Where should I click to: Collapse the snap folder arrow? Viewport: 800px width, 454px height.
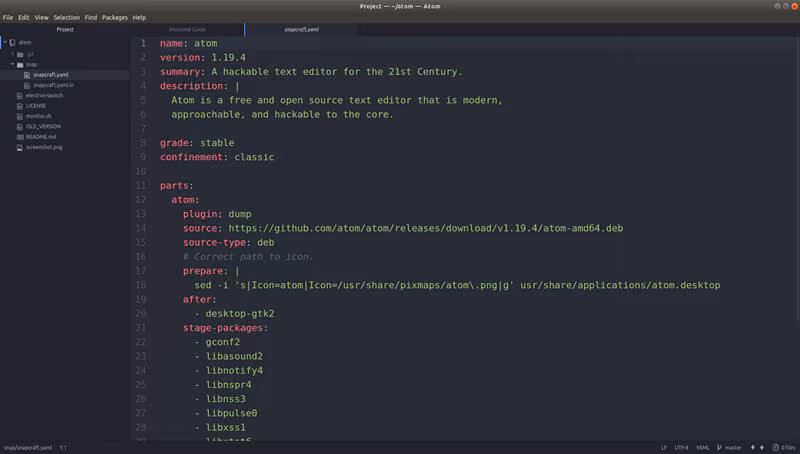pyautogui.click(x=13, y=64)
